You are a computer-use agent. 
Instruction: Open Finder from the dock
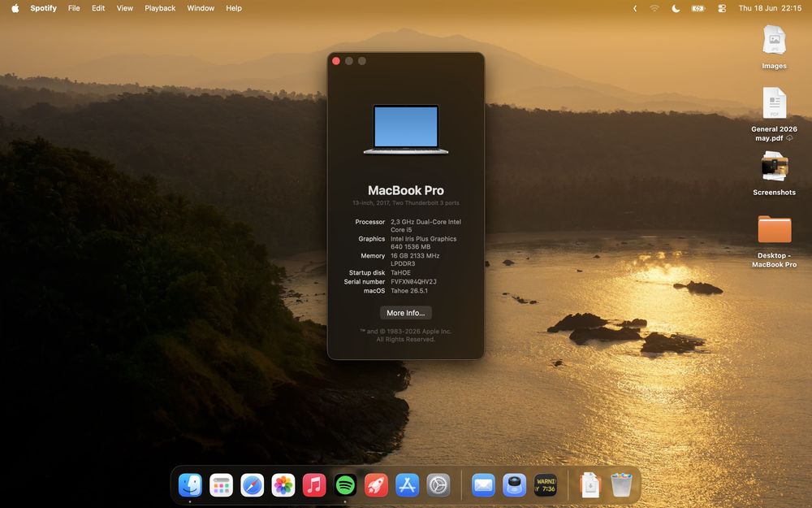pyautogui.click(x=190, y=485)
